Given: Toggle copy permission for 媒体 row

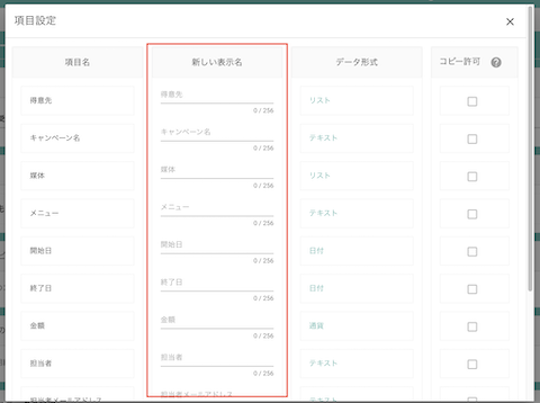Looking at the screenshot, I should pos(472,177).
